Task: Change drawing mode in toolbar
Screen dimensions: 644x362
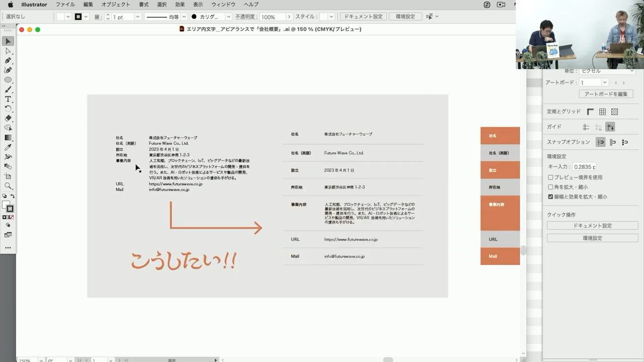Action: pos(8,225)
